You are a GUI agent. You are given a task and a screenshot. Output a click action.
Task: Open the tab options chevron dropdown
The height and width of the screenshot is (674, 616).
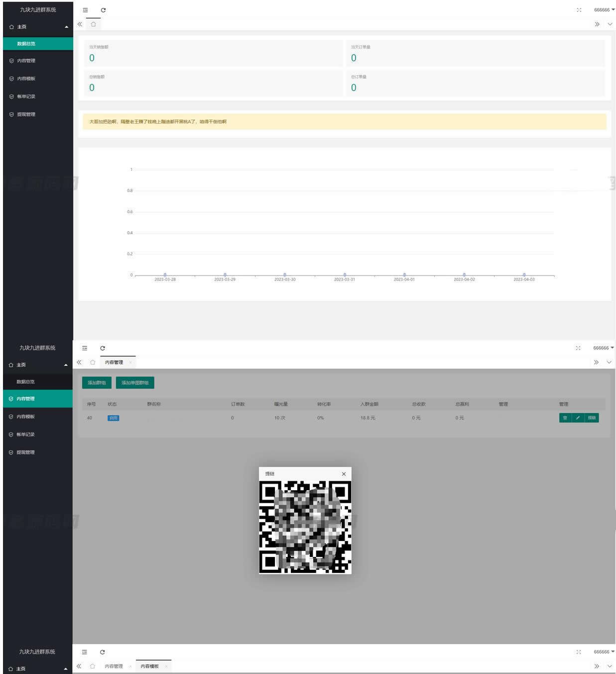pyautogui.click(x=610, y=24)
